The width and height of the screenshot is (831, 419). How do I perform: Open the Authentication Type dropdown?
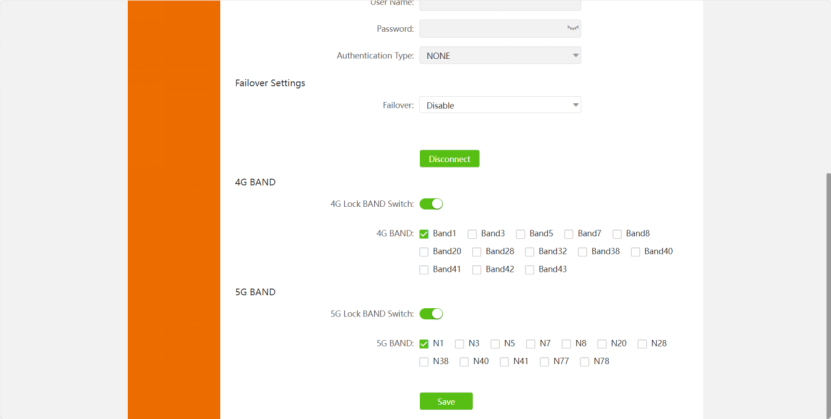pos(500,56)
